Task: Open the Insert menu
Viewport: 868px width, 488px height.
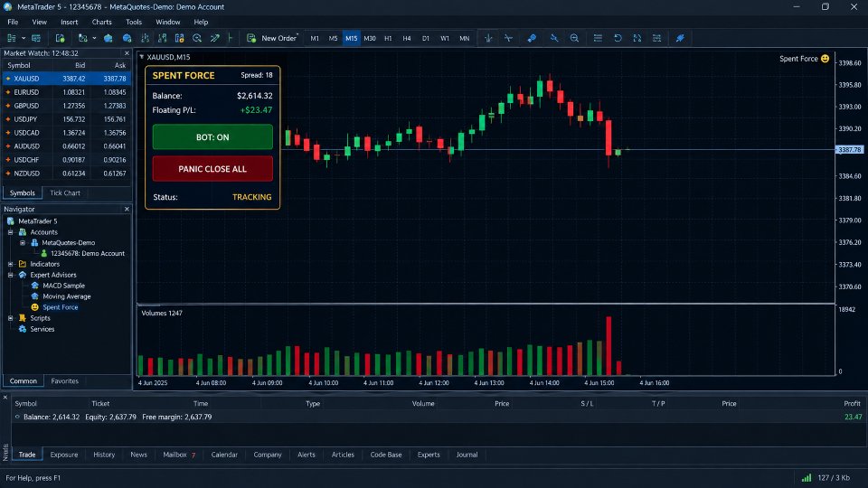Action: point(70,22)
